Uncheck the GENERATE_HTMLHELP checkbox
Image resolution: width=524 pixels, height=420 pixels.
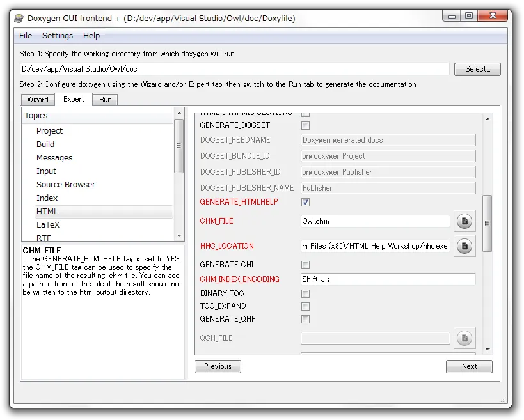coord(306,202)
